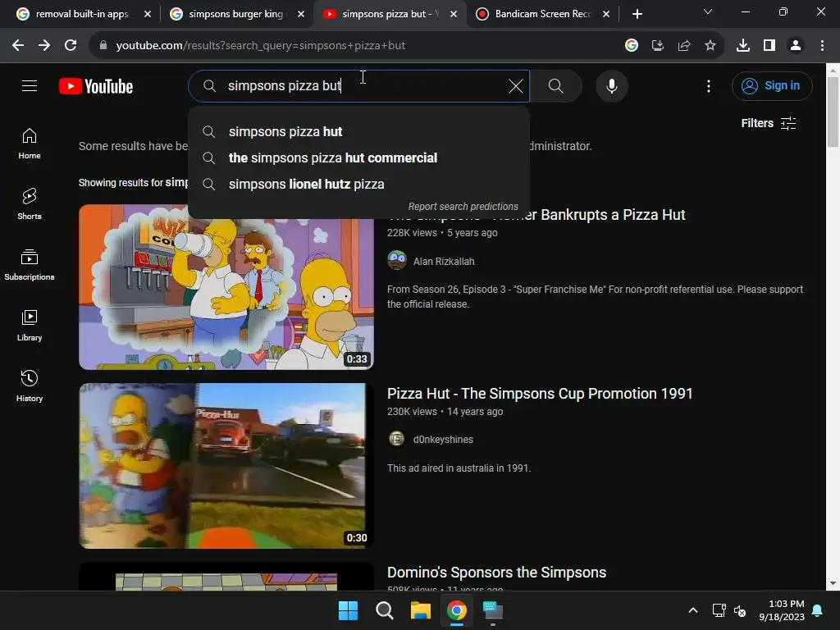
Task: Click the site lock icon
Action: [x=103, y=46]
